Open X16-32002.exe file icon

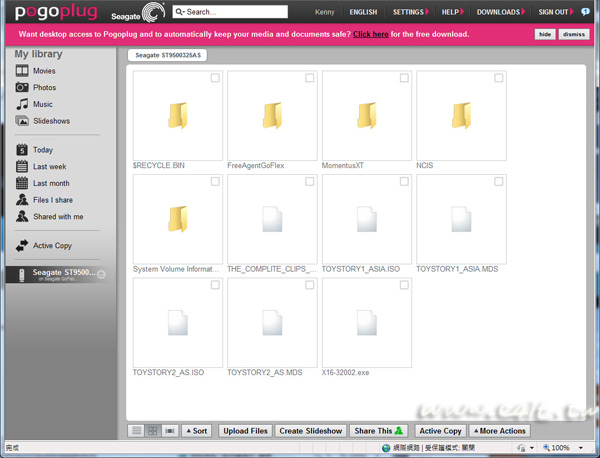[367, 323]
